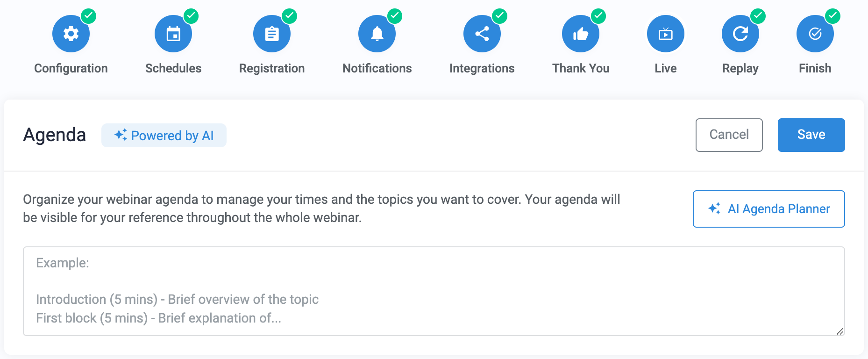Cancel editing the agenda
The height and width of the screenshot is (359, 868).
pos(729,135)
